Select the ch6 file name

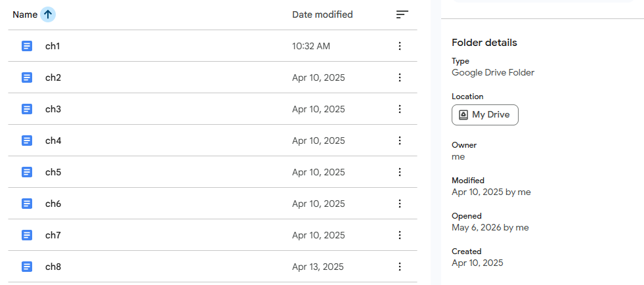click(53, 204)
